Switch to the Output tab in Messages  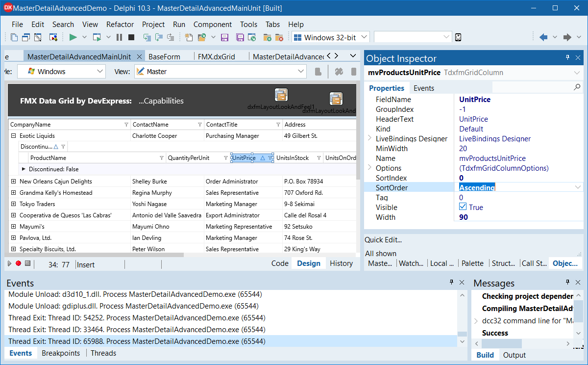pos(514,355)
